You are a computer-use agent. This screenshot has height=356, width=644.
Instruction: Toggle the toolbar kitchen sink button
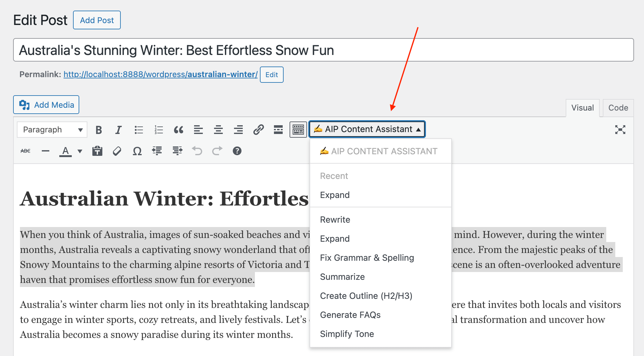[298, 130]
